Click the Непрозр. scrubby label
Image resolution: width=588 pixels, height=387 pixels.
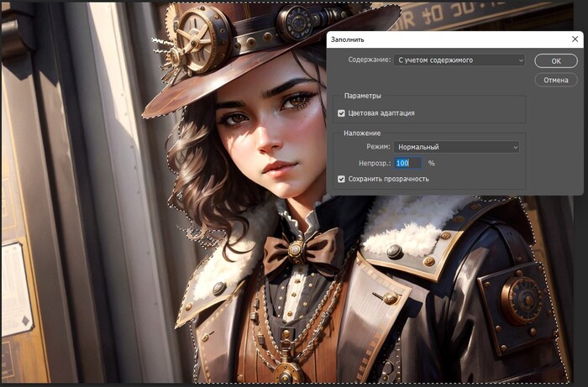click(374, 163)
